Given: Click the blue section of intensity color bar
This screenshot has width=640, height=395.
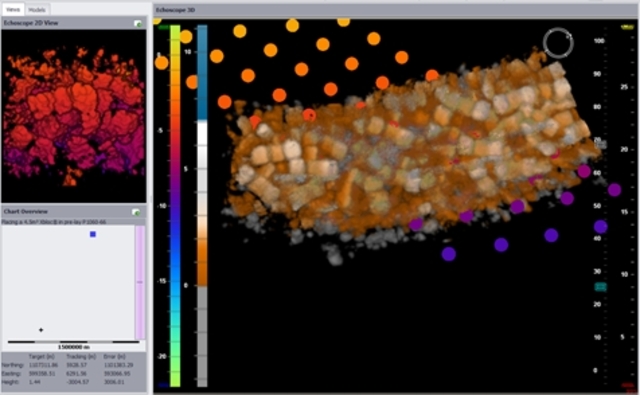Looking at the screenshot, I should [202, 73].
